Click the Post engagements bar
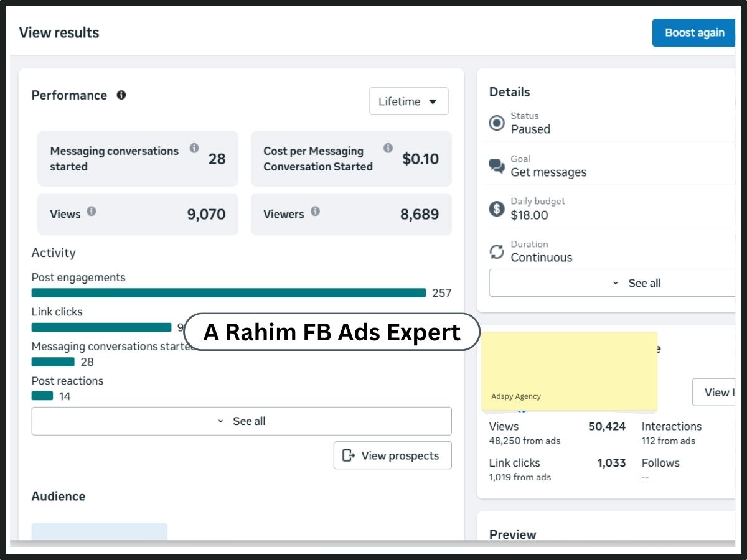 pos(228,292)
